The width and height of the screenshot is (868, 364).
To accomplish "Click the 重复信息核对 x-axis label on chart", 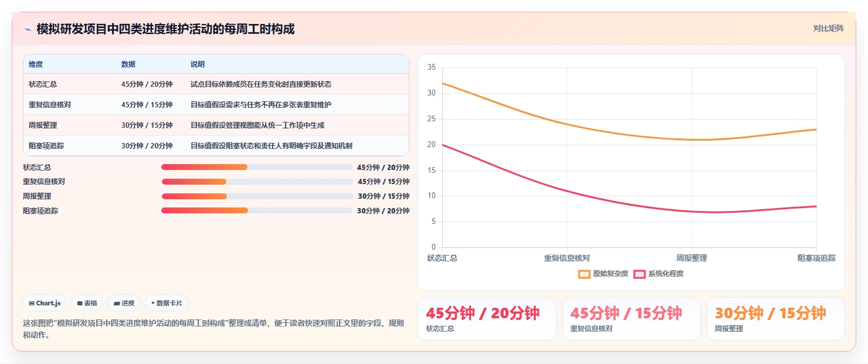I will tap(567, 258).
